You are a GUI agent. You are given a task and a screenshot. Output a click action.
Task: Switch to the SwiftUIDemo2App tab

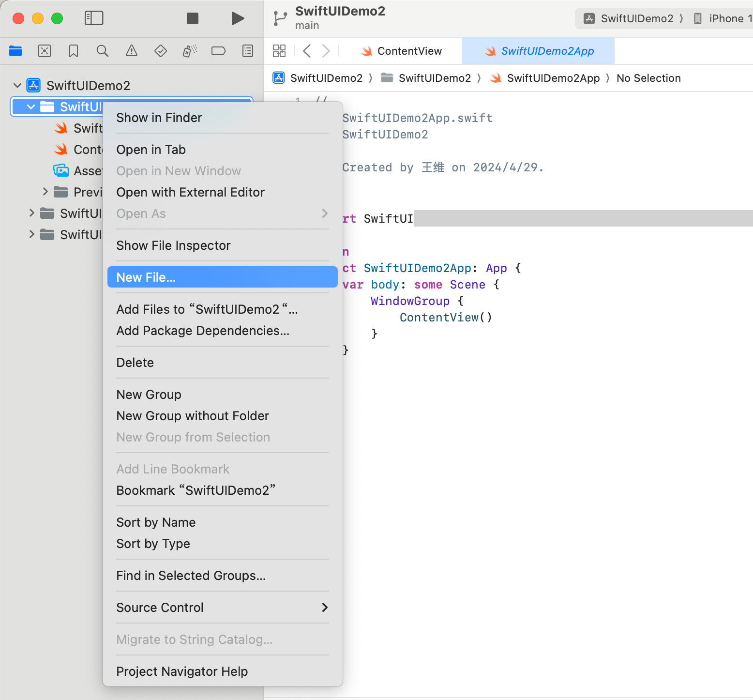[538, 51]
